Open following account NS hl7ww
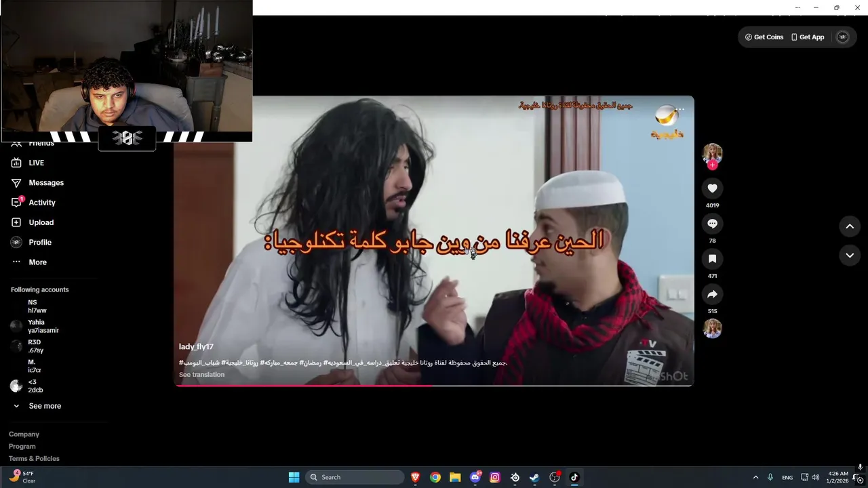 tap(37, 306)
